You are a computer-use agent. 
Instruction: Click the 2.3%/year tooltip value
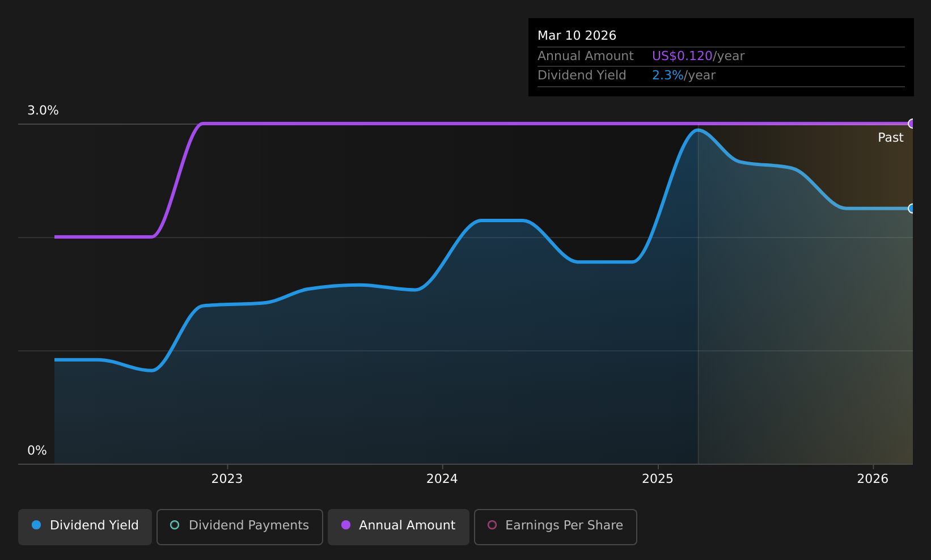pyautogui.click(x=684, y=75)
